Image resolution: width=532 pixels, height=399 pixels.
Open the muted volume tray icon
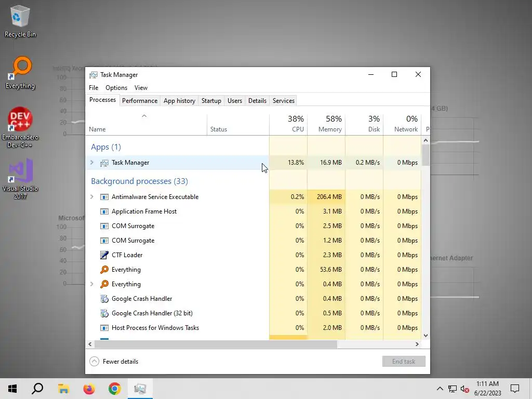pyautogui.click(x=465, y=389)
